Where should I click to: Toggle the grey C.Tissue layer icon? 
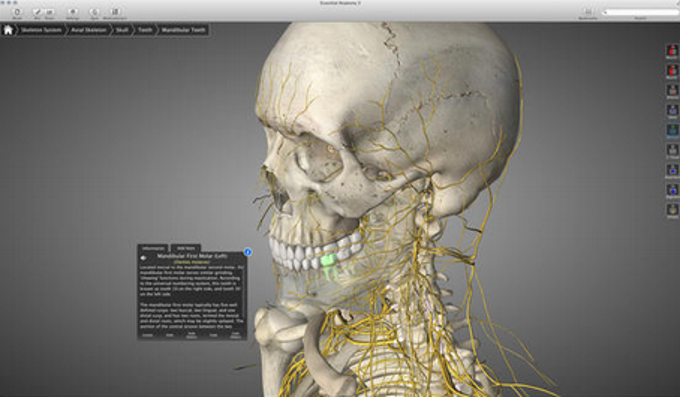point(672,151)
